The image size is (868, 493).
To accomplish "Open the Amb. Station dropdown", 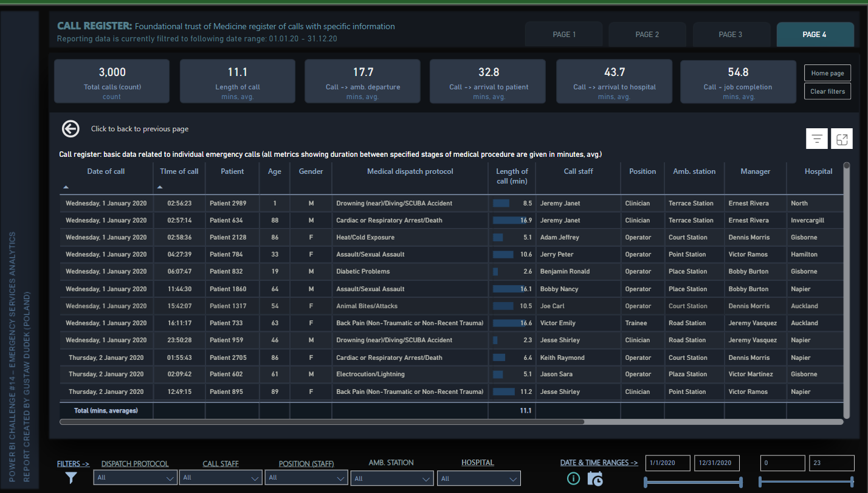I will [393, 478].
